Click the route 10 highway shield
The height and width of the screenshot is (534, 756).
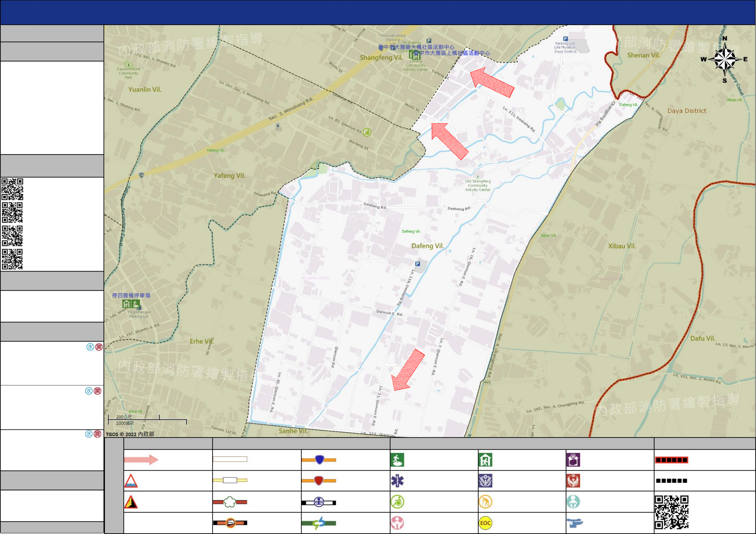tap(142, 175)
